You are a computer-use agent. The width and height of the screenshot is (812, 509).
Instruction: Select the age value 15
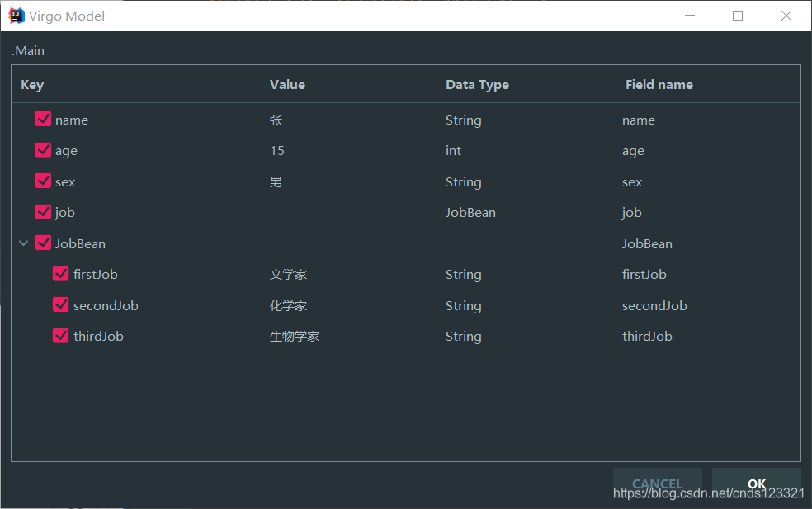tap(277, 151)
